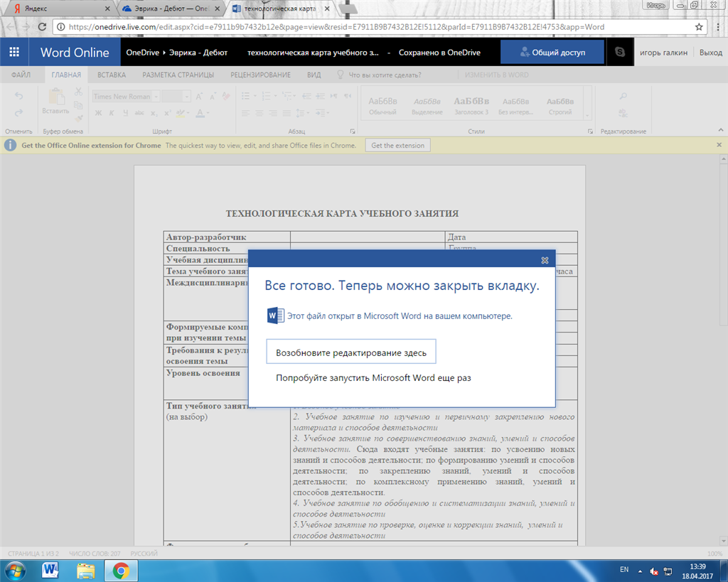Set left-to-right text direction
The height and width of the screenshot is (582, 728).
click(x=334, y=96)
